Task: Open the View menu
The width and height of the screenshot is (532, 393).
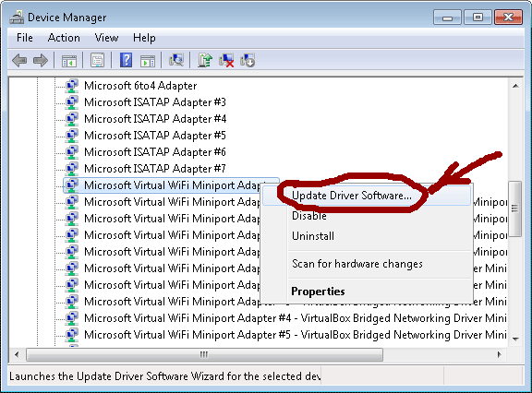Action: (x=106, y=38)
